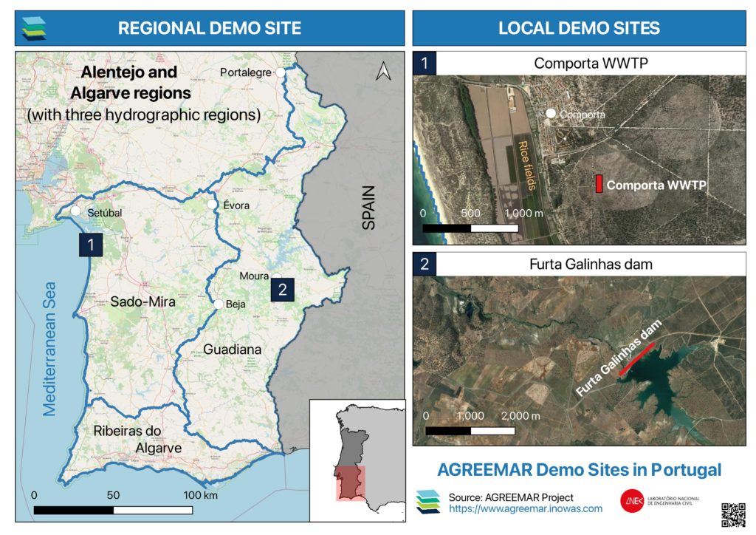Screen dimensions: 756x535
Task: Click the white 'Comporta WWTP' label on the satellite image
Action: point(656,185)
